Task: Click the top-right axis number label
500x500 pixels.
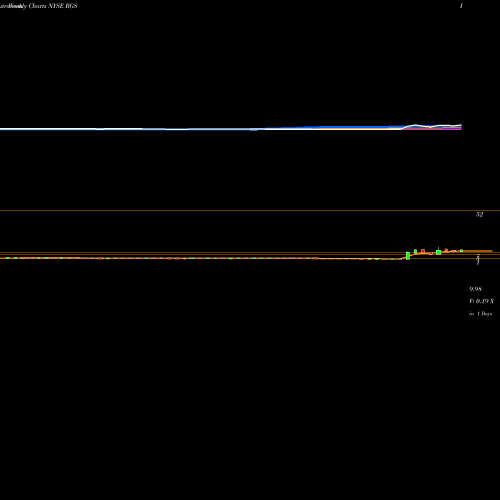Action: tap(461, 6)
